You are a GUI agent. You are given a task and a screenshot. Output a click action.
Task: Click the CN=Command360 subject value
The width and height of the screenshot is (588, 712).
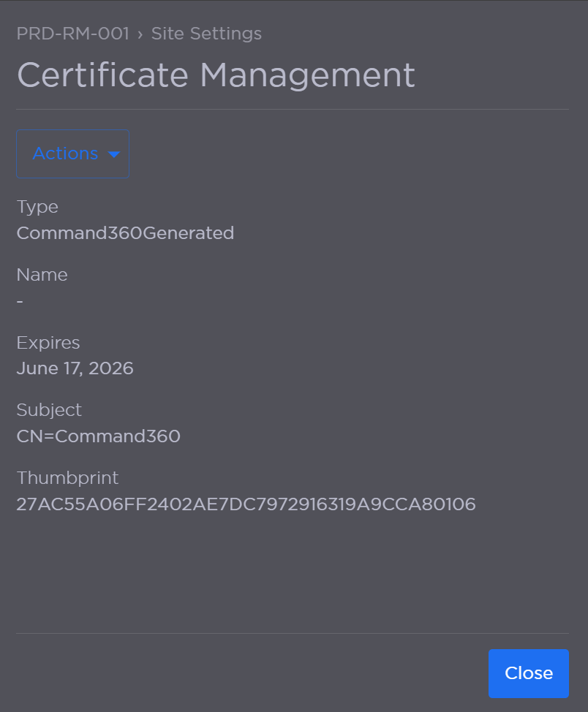(99, 436)
